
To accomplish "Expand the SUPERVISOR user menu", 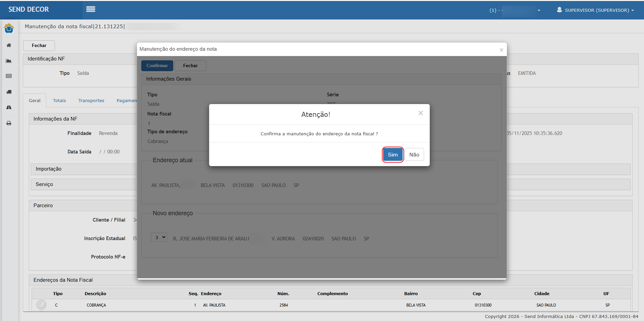I will point(595,10).
